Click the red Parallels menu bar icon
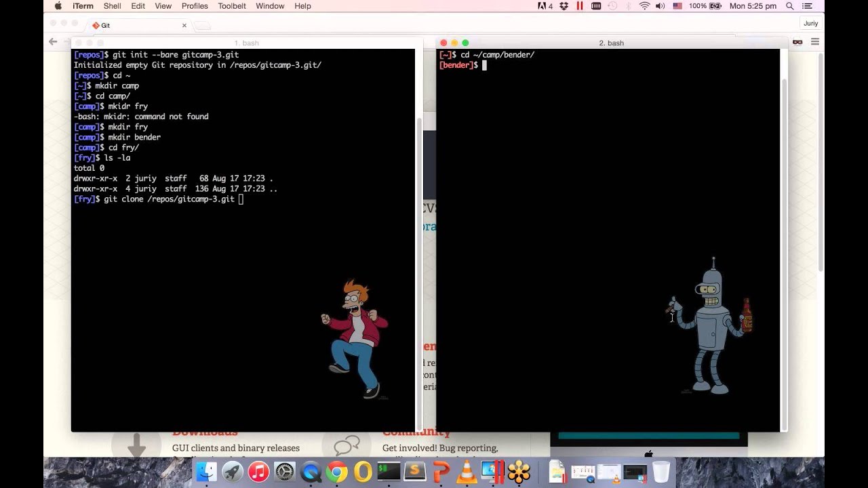 tap(580, 6)
